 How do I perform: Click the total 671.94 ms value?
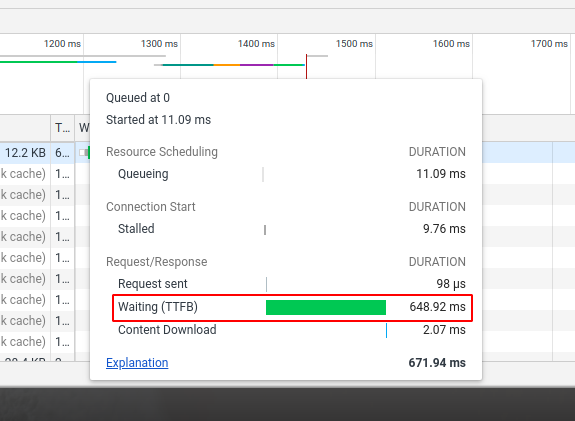pos(437,363)
